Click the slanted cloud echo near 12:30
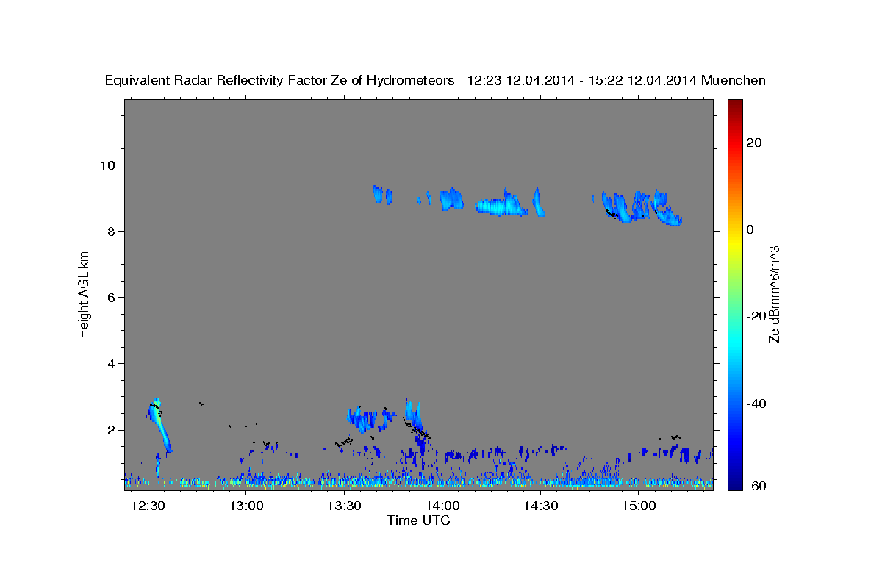This screenshot has width=882, height=588. click(x=159, y=426)
